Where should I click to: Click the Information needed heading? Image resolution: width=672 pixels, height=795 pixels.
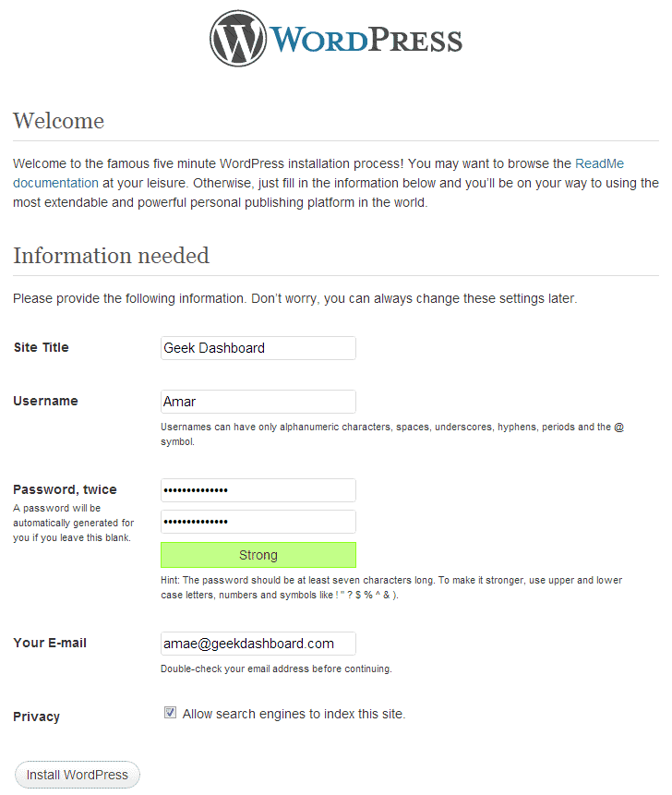tap(111, 256)
